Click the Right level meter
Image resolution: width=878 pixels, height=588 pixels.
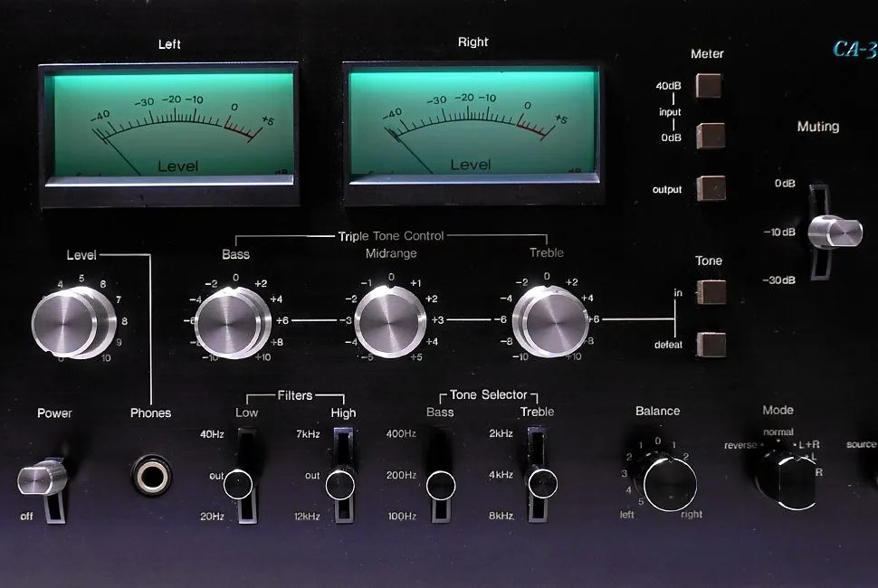coord(472,122)
